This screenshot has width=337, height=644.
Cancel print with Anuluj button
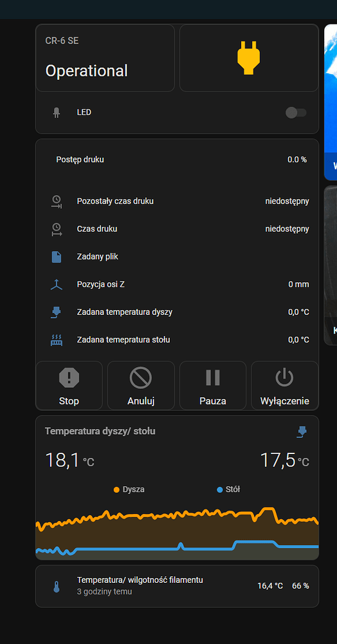click(141, 386)
